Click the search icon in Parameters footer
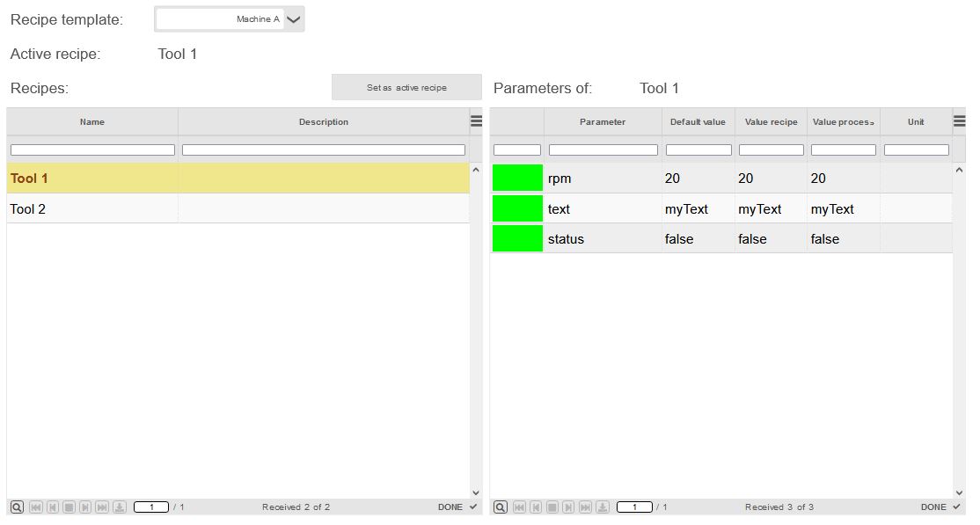980x525 pixels. click(500, 507)
